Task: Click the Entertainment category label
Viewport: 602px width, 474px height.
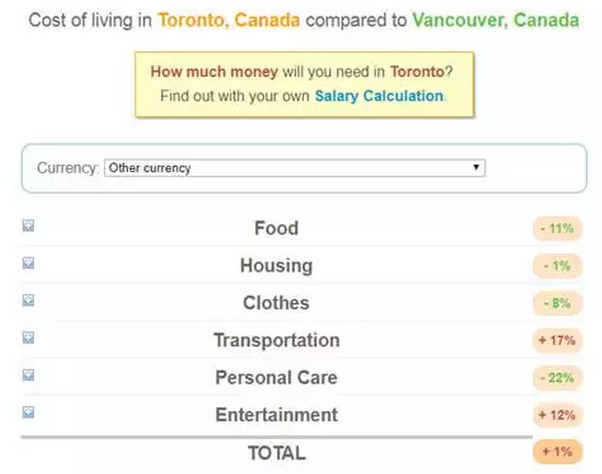Action: tap(276, 415)
